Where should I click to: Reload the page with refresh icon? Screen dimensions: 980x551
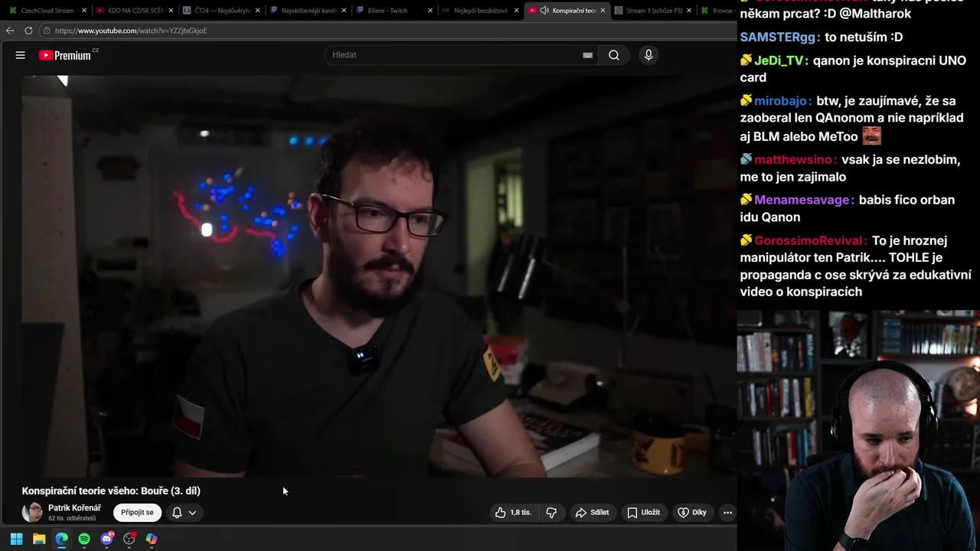point(28,31)
